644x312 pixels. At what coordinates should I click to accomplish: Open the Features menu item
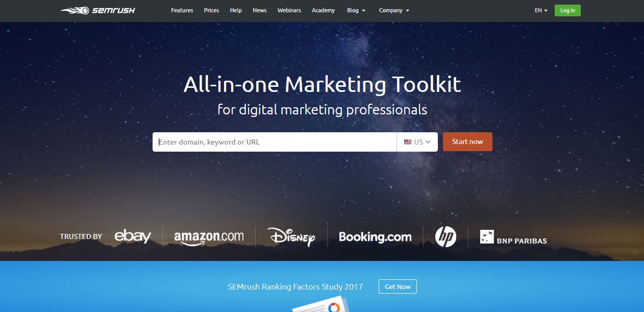[x=182, y=10]
